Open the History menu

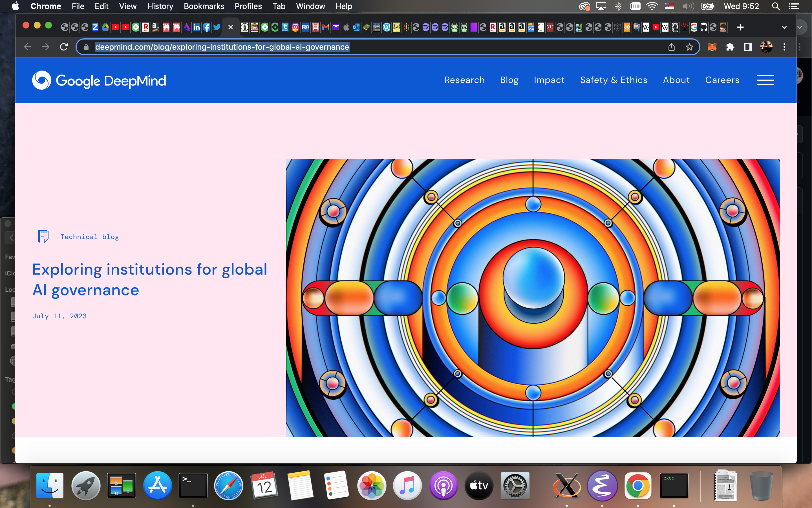(x=160, y=6)
